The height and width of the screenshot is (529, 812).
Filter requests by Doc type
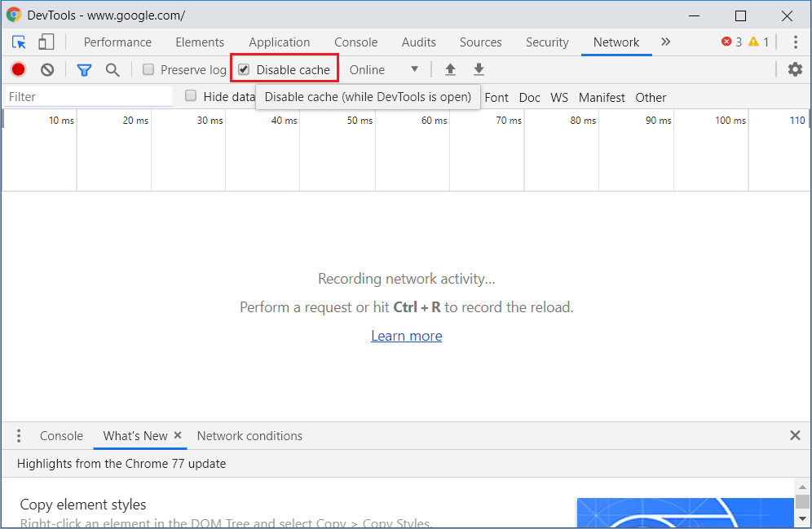[529, 97]
